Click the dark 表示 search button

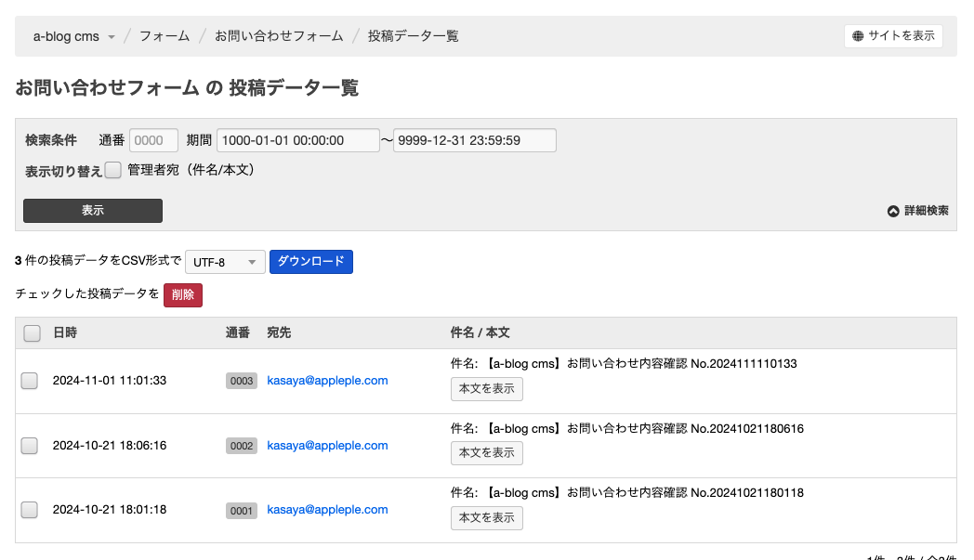(93, 211)
